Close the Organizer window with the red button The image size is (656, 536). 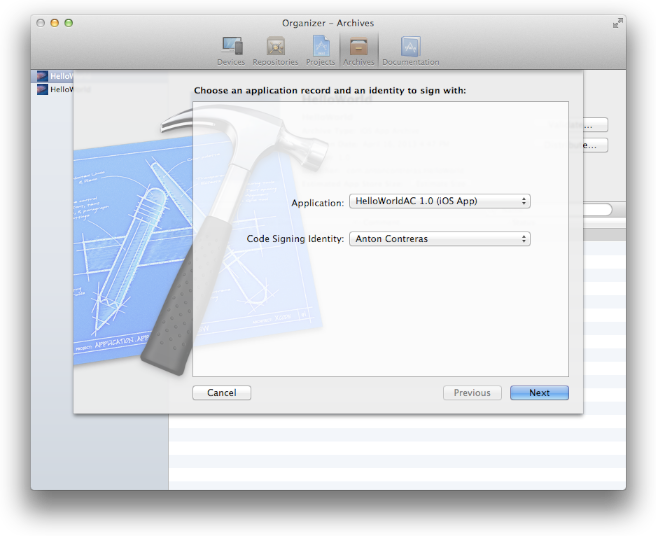(x=41, y=22)
